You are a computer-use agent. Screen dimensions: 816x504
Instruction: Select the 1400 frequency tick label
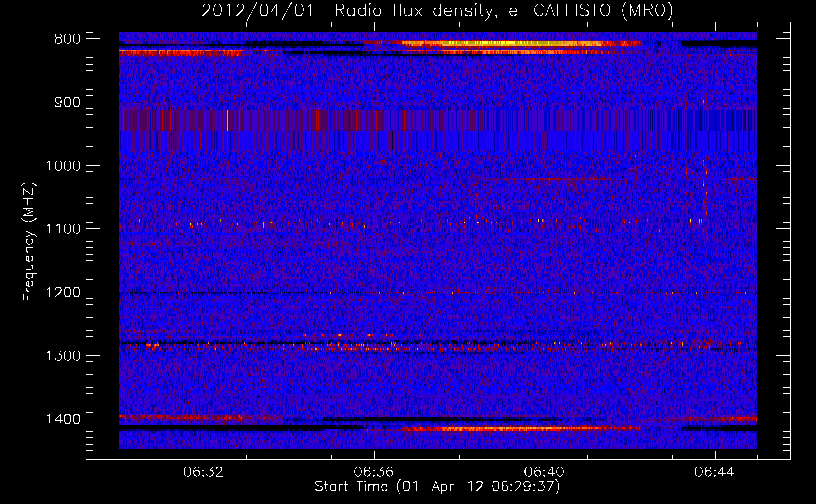(63, 419)
